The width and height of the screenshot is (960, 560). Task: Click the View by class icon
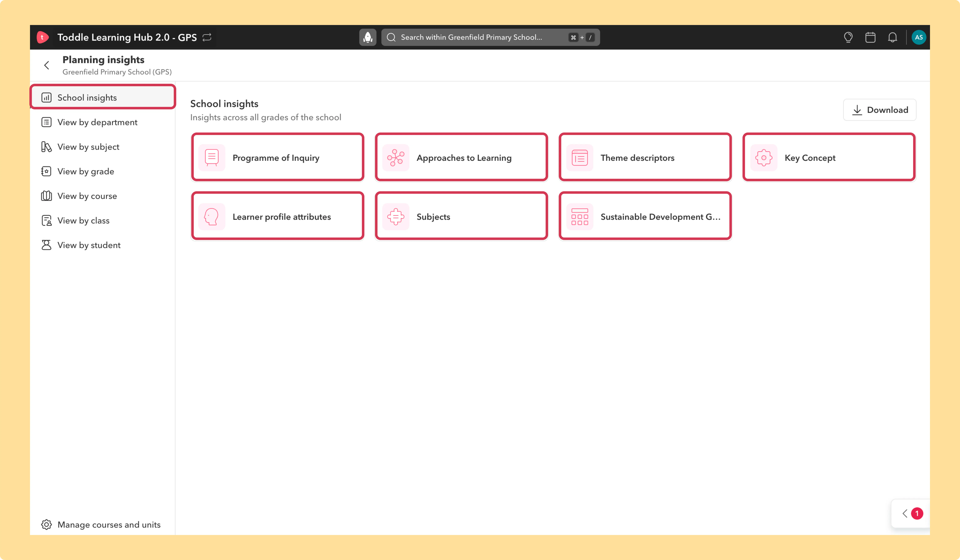click(46, 221)
